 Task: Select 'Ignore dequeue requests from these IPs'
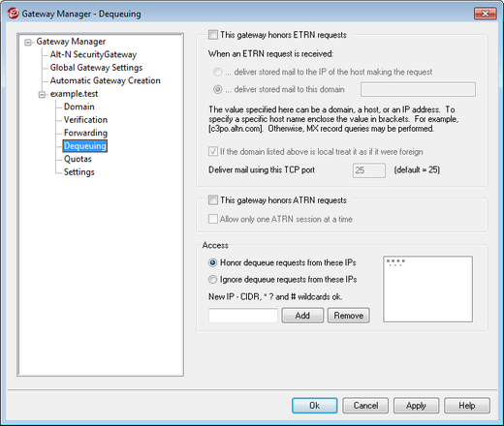[212, 280]
